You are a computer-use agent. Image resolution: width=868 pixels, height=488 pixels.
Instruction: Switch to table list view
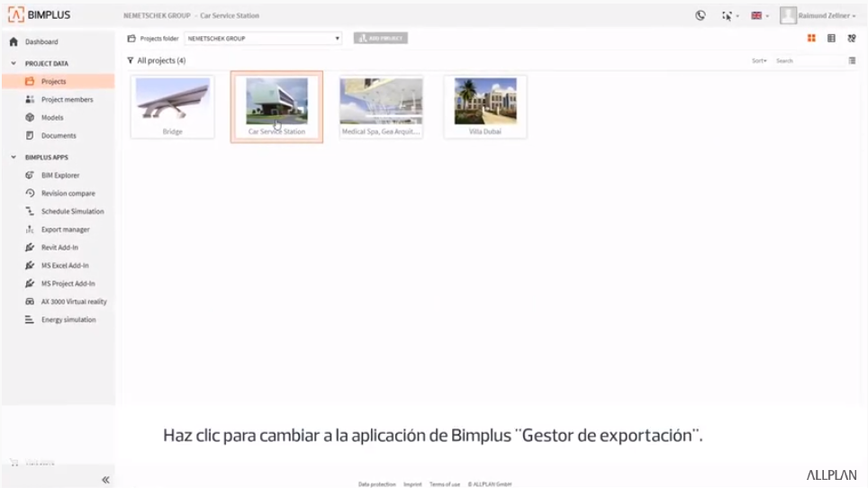(x=831, y=39)
